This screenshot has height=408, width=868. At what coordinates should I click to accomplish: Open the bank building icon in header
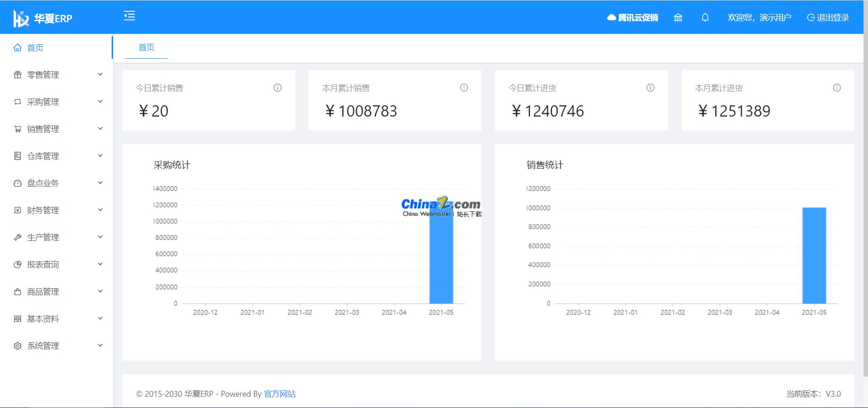678,18
